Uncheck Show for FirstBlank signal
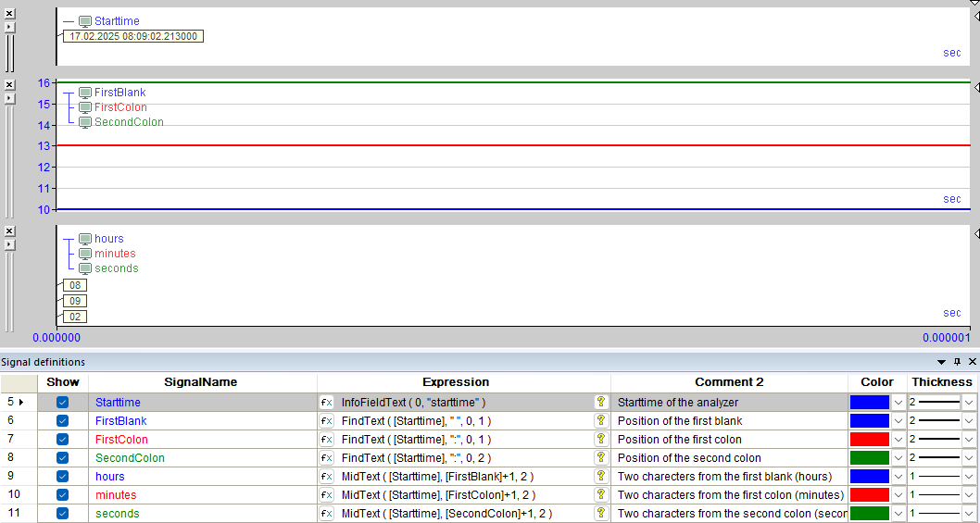 pos(62,421)
